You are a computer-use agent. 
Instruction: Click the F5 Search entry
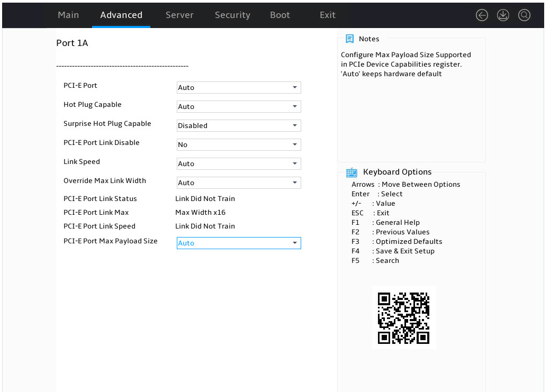tap(375, 260)
